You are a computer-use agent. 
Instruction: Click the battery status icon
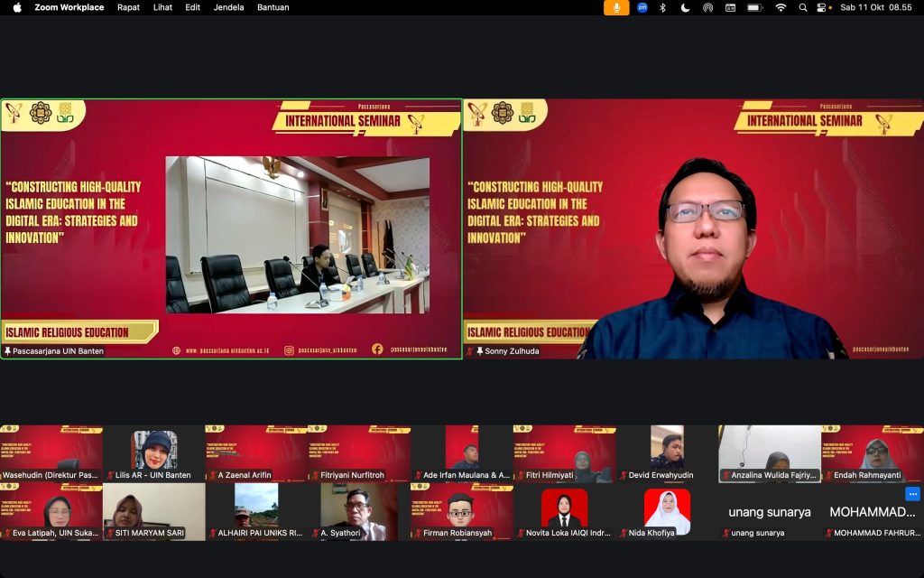[x=754, y=7]
